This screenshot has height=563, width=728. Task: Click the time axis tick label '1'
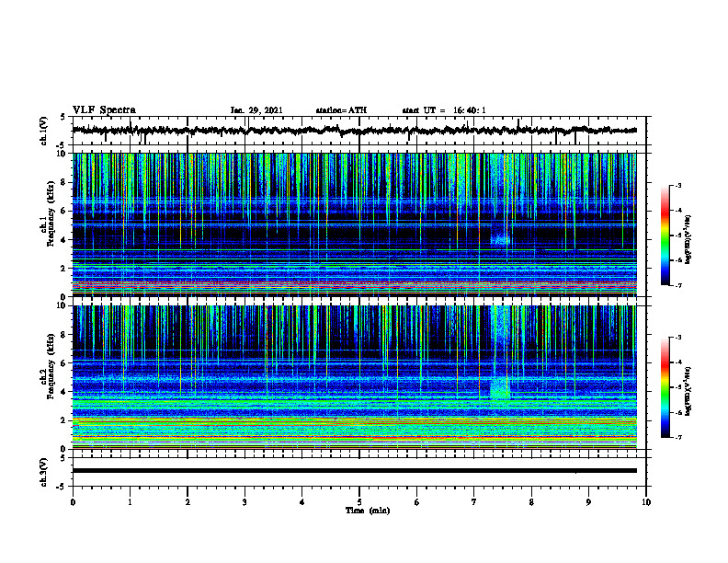[x=130, y=502]
